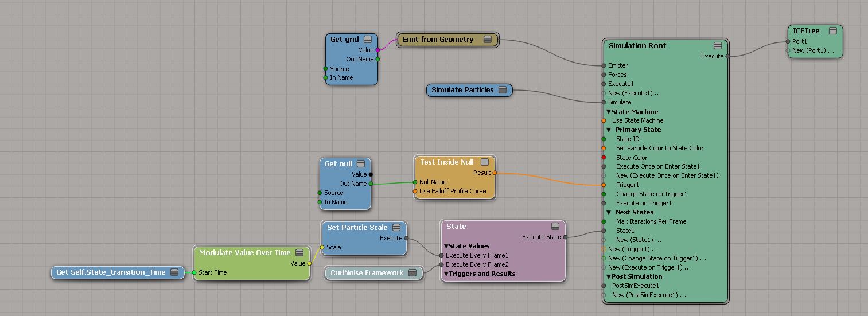
Task: Open the Simulation Root node menu icon
Action: click(x=717, y=46)
